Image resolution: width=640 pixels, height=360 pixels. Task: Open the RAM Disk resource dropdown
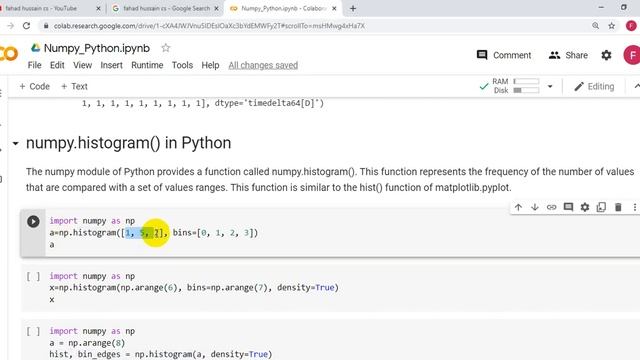pyautogui.click(x=550, y=87)
